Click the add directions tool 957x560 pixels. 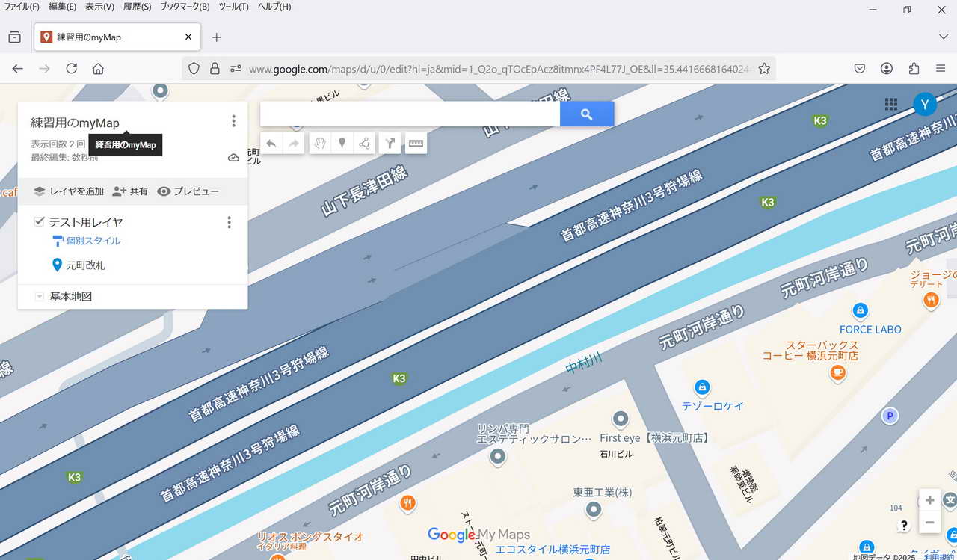[390, 143]
